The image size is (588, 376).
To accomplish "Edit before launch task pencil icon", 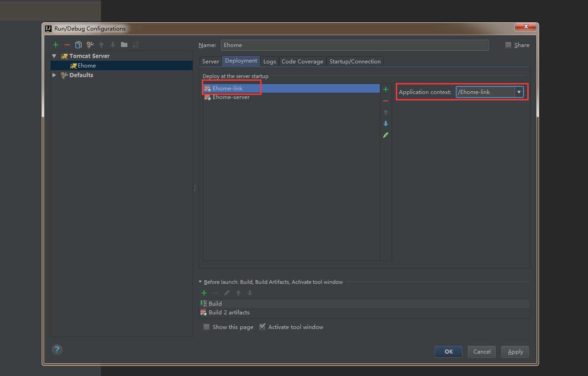I will (227, 293).
